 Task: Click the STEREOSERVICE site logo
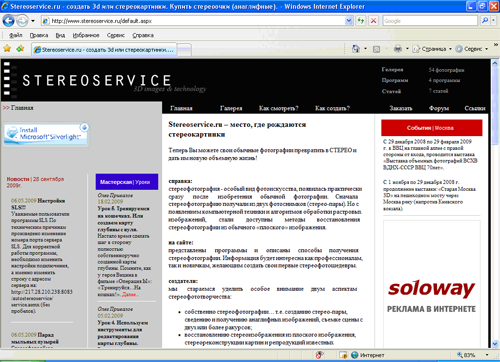97,81
